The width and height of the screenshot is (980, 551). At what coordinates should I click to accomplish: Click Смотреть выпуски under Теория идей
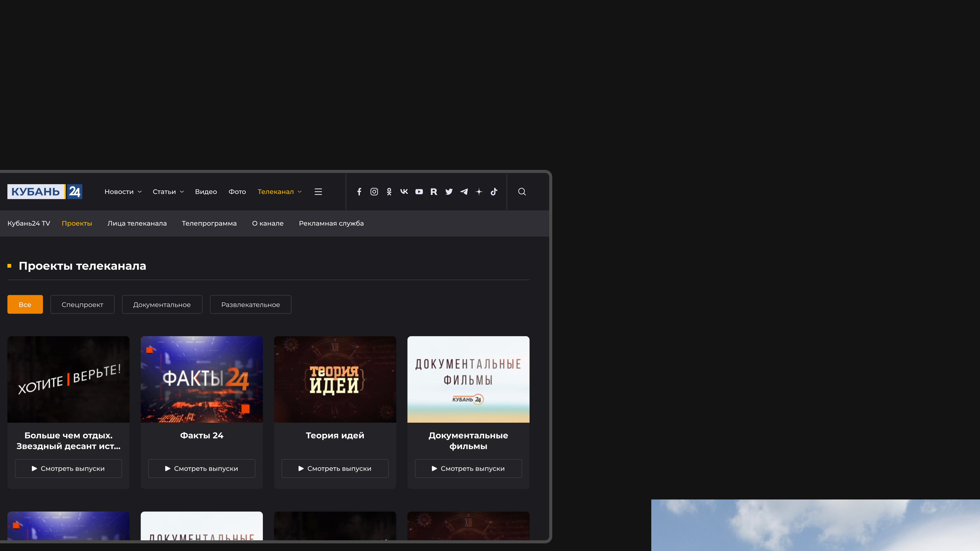(x=335, y=469)
